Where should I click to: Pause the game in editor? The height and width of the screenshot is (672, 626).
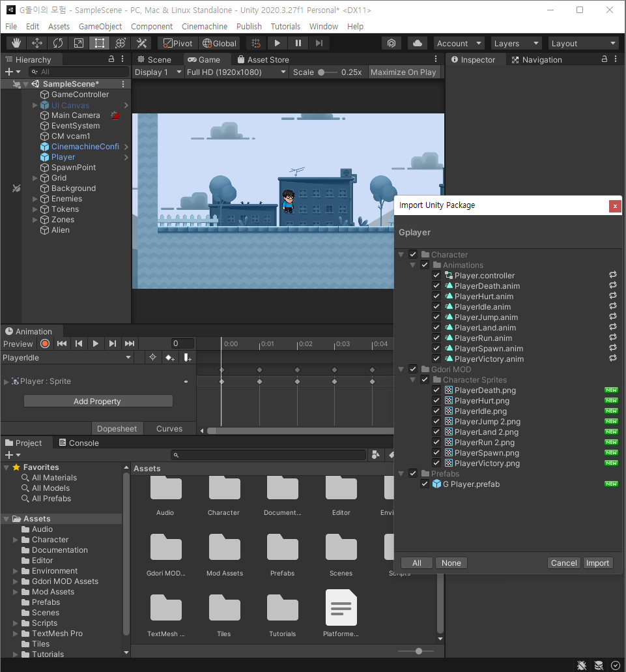[x=298, y=43]
